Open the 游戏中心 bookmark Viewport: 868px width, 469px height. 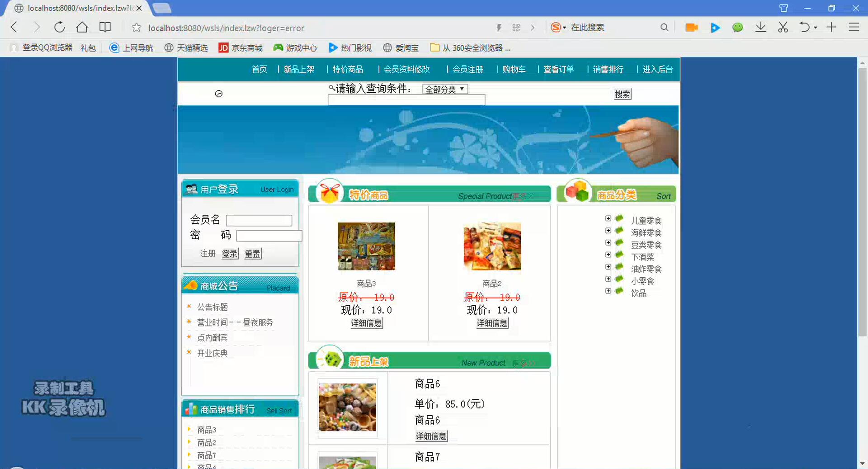pyautogui.click(x=295, y=47)
